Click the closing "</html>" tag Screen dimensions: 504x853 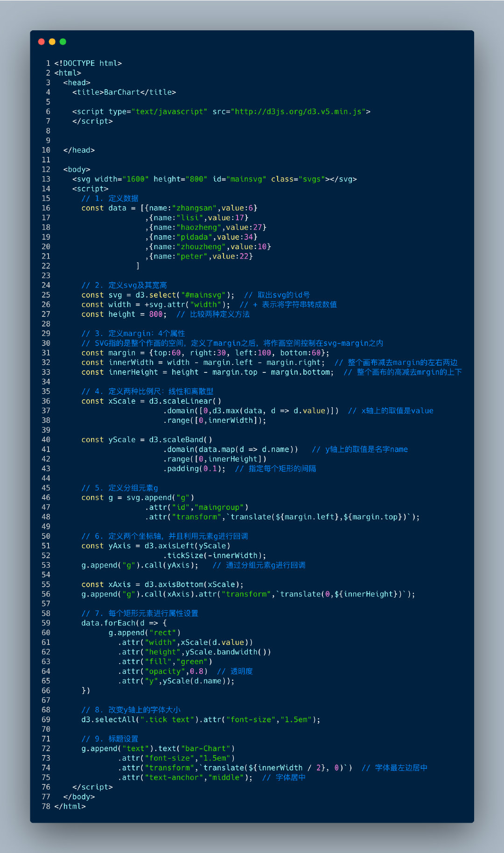point(70,806)
